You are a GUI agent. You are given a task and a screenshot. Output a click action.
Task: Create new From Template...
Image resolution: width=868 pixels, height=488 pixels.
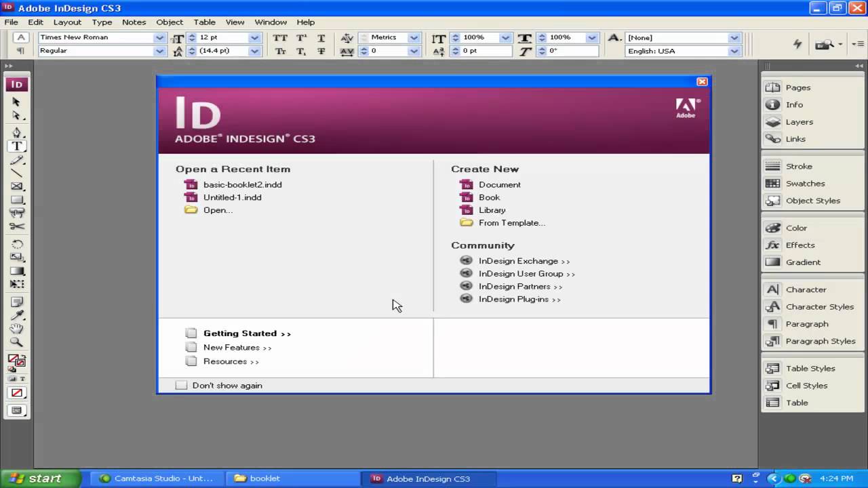tap(512, 223)
